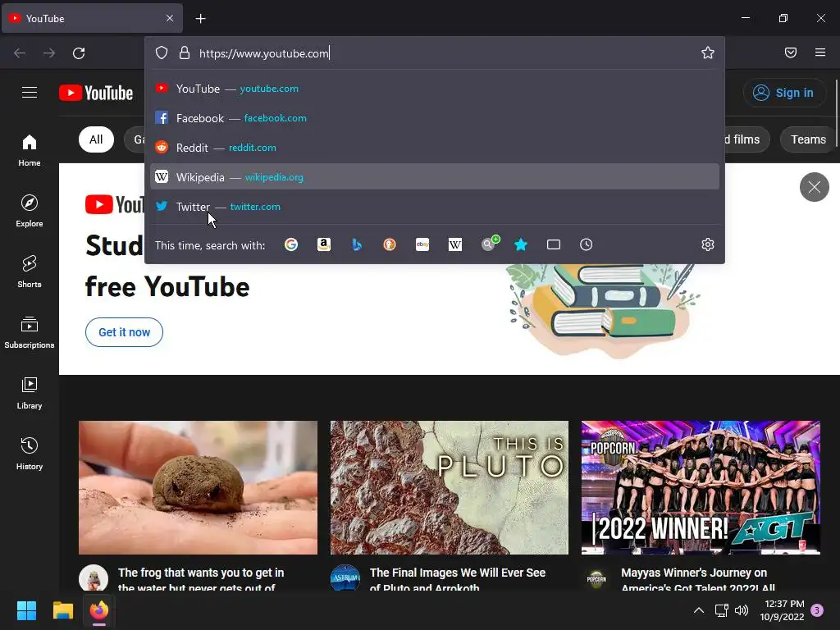Select YouTube suggestion in dropdown
Screen dimensions: 840x630
click(435, 89)
